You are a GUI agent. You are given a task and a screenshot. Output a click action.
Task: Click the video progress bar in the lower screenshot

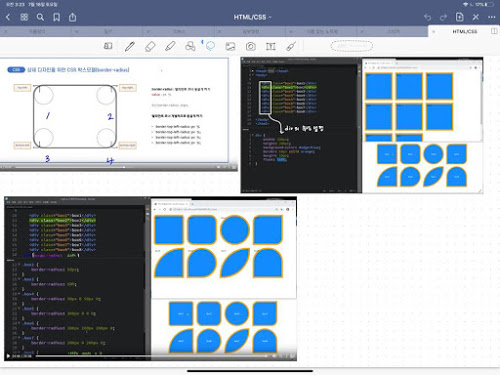[152, 356]
